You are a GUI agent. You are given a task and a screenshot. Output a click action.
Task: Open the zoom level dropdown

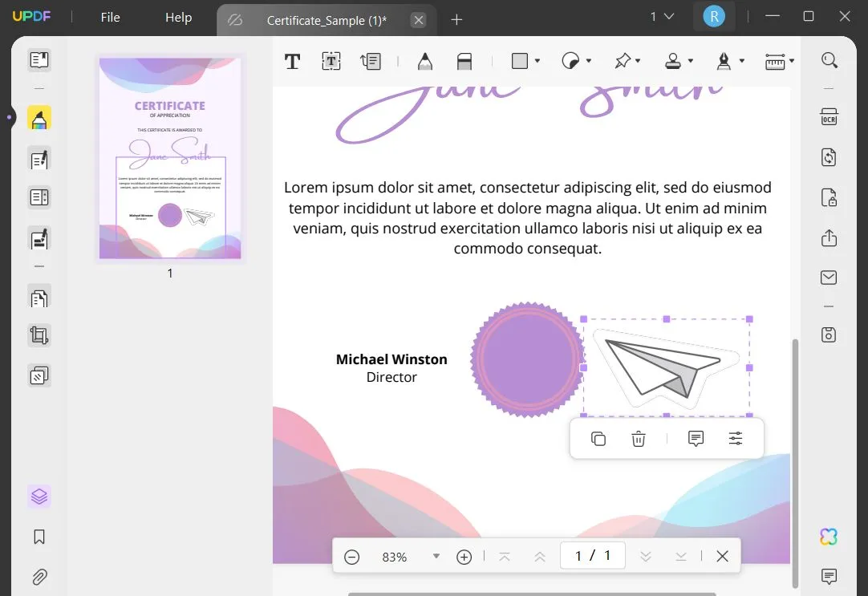436,555
